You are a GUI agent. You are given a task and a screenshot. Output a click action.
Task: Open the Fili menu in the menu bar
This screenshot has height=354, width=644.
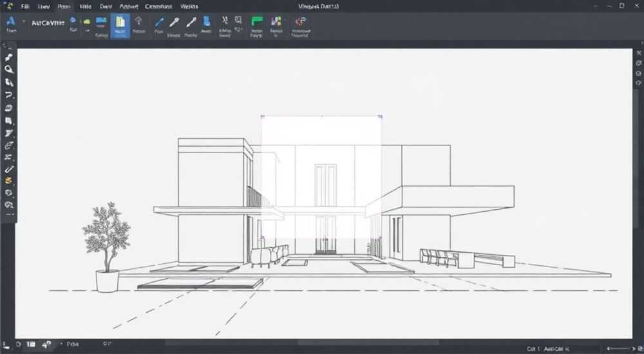coord(25,6)
